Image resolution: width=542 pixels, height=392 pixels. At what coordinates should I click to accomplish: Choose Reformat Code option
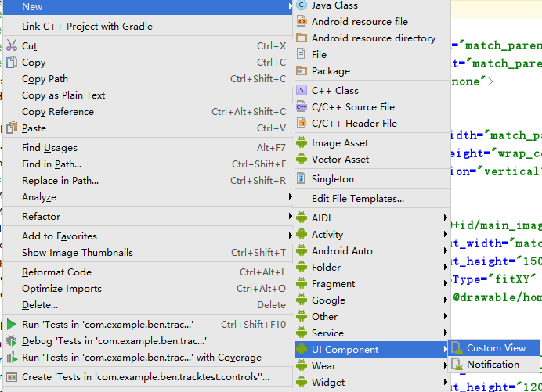pyautogui.click(x=56, y=272)
